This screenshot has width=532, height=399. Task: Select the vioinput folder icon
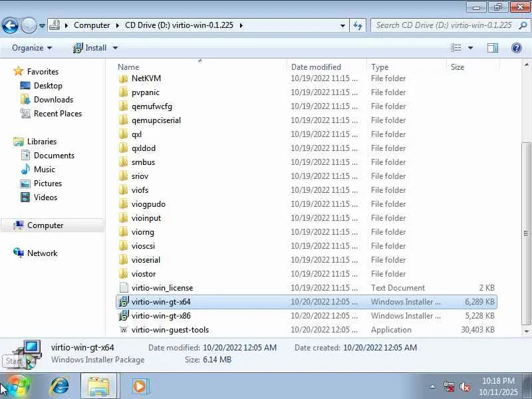coord(124,218)
